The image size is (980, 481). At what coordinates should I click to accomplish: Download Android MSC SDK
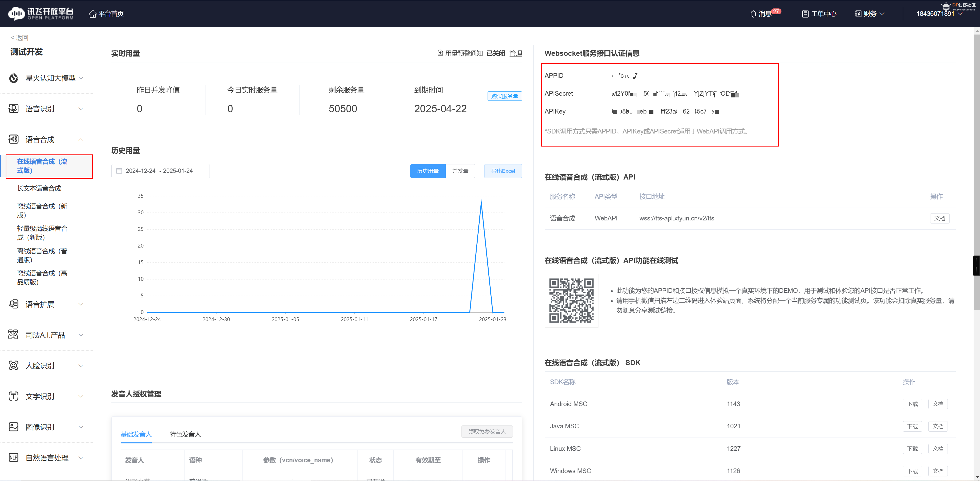click(912, 404)
